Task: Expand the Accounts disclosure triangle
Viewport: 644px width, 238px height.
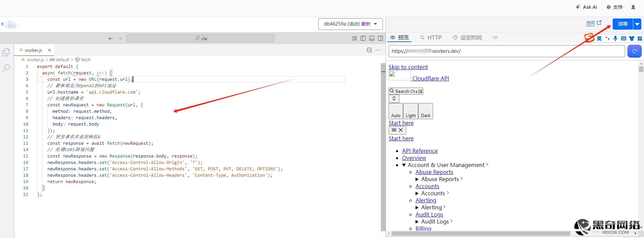Action: coord(418,194)
